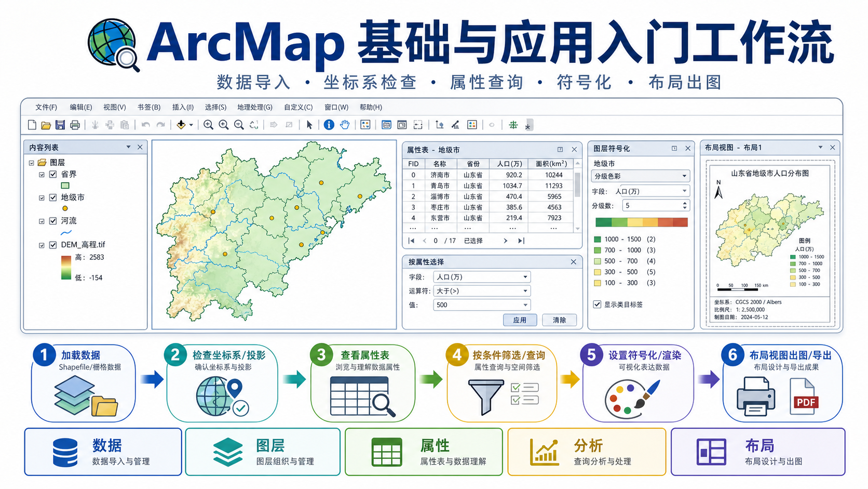Undo the last action
Screen dimensions: 868x489
146,125
